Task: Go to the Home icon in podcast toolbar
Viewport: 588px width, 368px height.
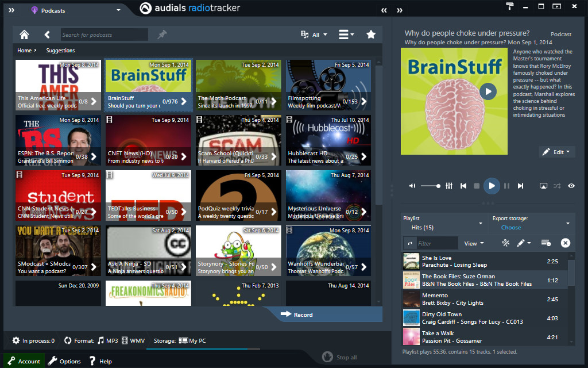Action: (24, 34)
